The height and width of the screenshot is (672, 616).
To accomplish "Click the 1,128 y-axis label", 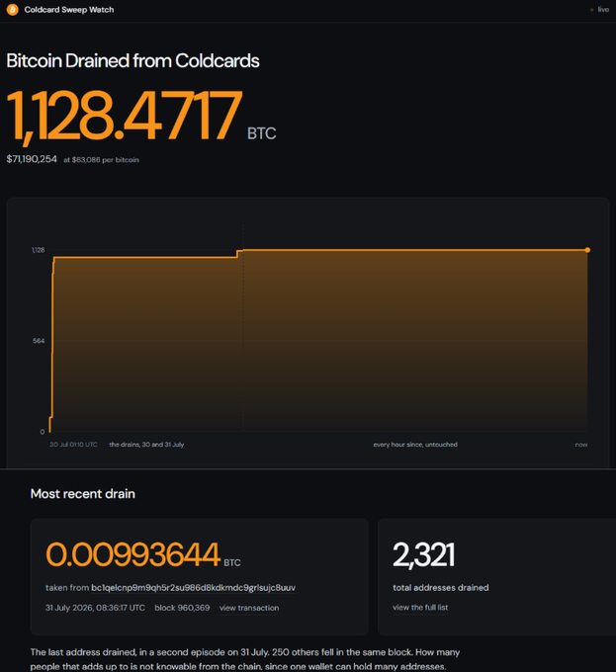I will pos(39,250).
